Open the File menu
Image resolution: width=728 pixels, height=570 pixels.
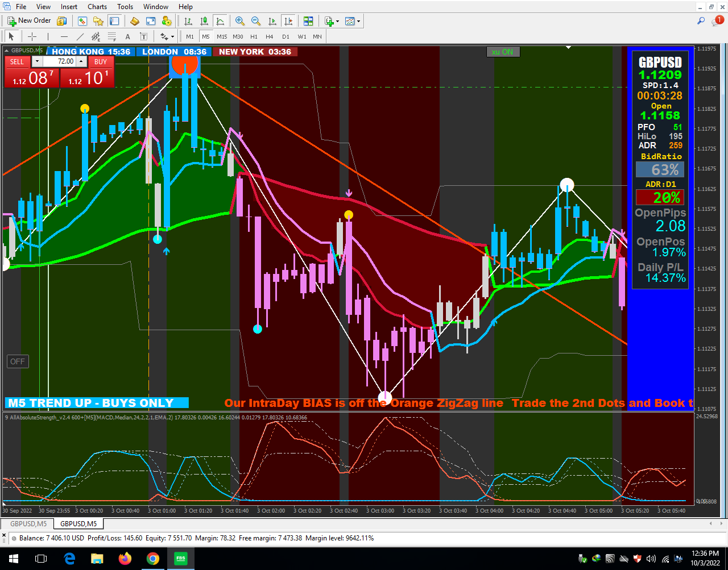click(x=21, y=7)
